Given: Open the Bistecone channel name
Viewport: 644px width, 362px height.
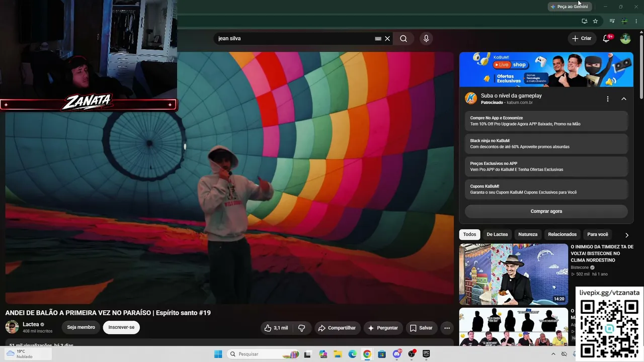Looking at the screenshot, I should point(580,267).
